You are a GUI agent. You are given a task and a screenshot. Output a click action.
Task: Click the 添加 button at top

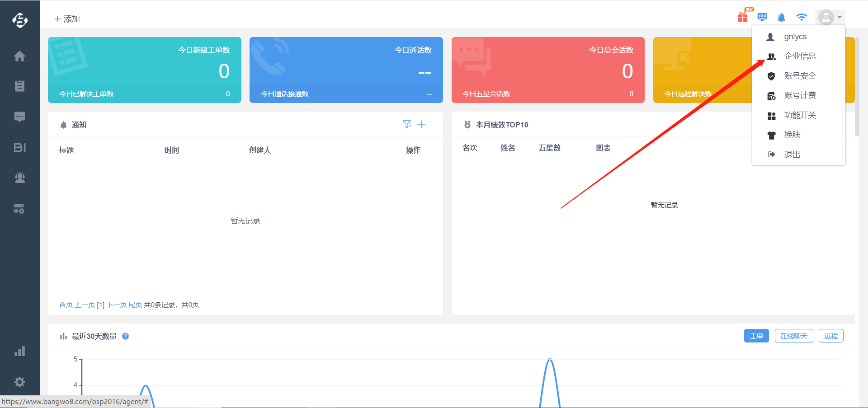pos(67,19)
